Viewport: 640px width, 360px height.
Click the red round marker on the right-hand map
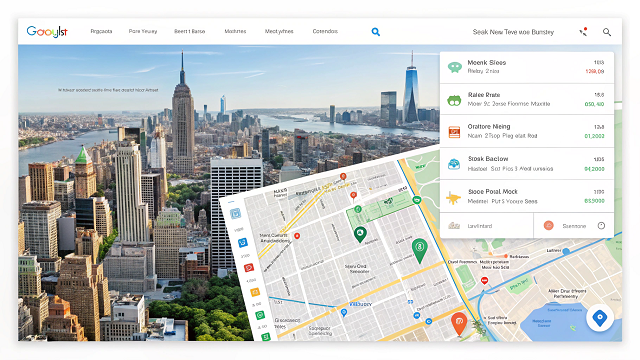[x=484, y=281]
